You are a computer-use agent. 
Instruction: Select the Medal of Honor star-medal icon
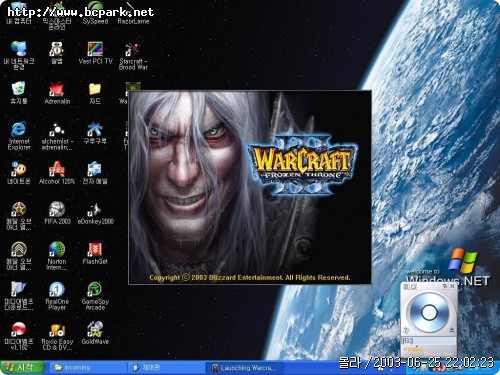click(x=19, y=216)
